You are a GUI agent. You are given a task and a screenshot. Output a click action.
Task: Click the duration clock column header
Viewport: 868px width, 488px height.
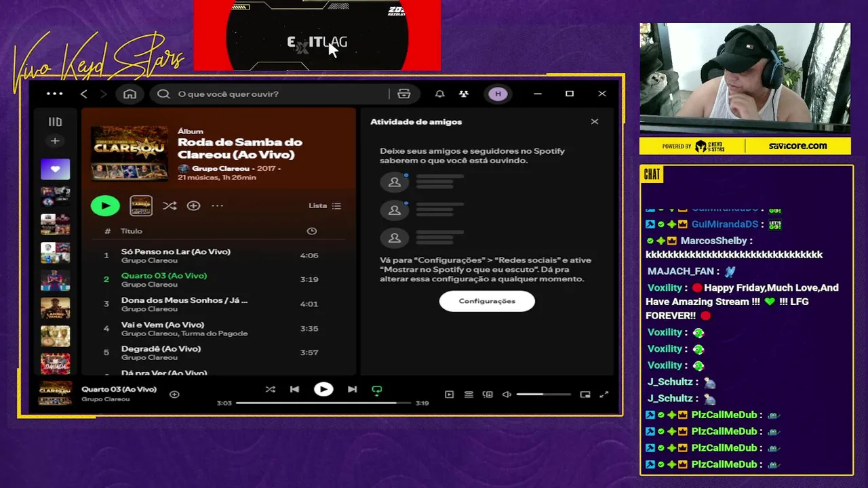[x=312, y=231]
